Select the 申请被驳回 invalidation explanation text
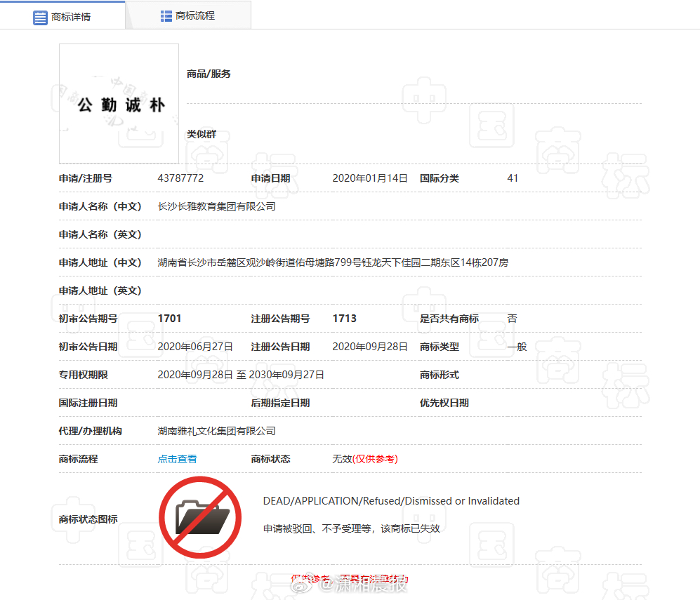 (351, 528)
